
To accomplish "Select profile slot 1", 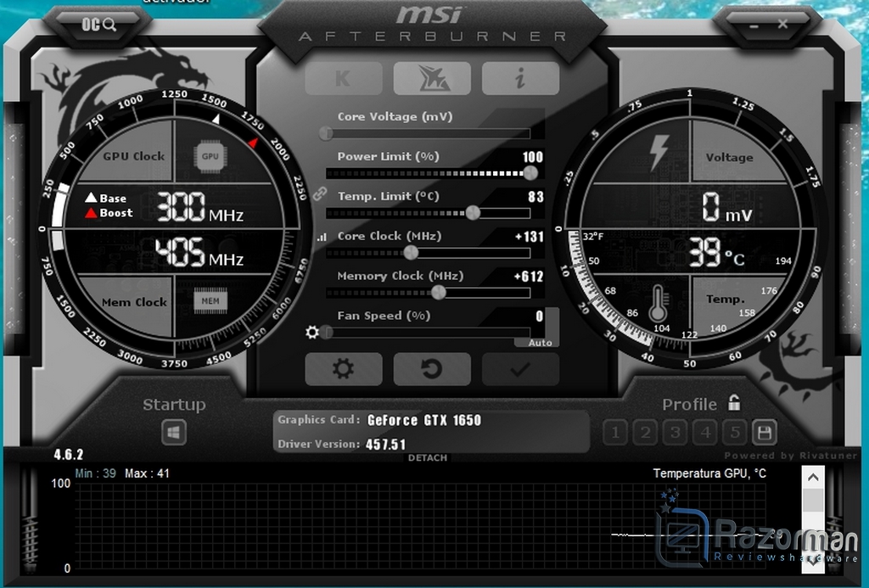I will tap(614, 432).
